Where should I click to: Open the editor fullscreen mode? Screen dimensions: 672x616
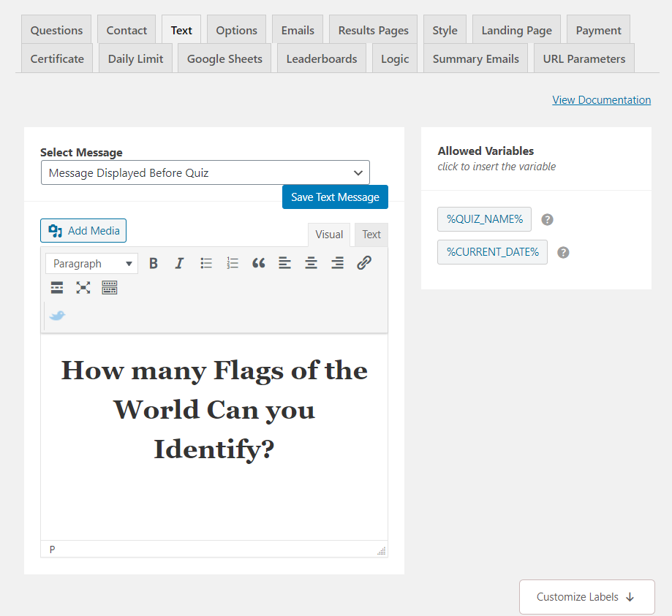tap(83, 287)
